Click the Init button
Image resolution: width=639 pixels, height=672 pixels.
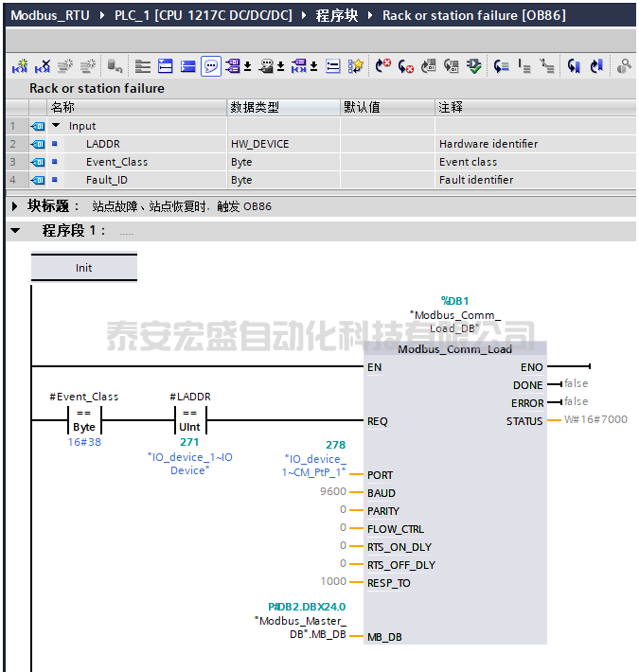84,268
